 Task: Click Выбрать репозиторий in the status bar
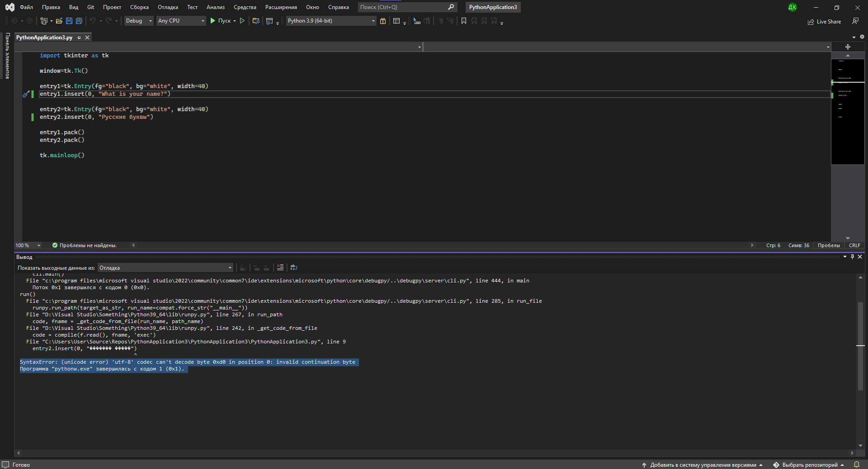(x=809, y=465)
